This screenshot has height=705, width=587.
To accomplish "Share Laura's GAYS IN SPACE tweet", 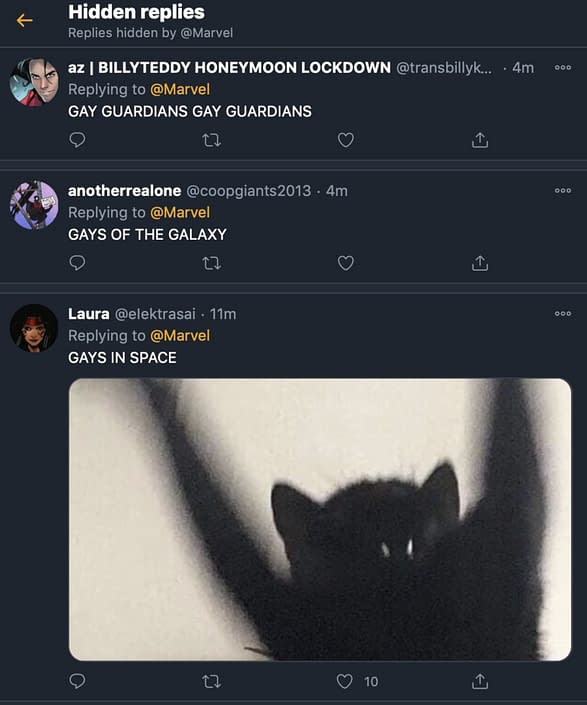I will (480, 681).
